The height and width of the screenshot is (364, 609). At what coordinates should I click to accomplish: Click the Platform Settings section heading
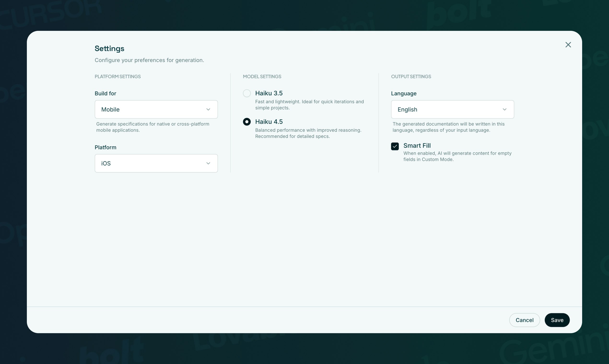click(118, 77)
